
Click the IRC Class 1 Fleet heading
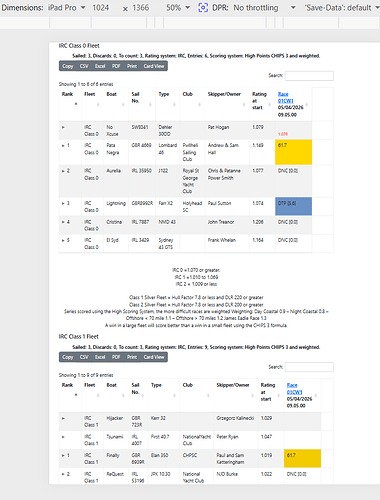pos(79,337)
